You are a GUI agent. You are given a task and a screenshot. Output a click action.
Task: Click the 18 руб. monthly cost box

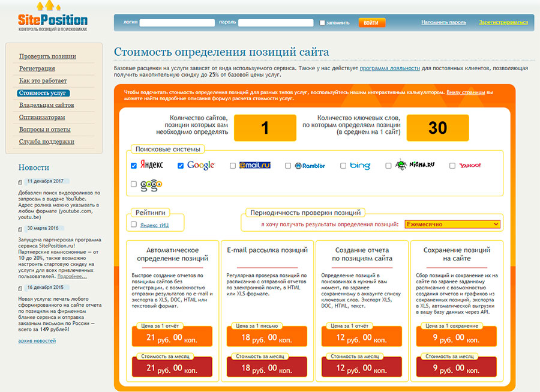click(x=266, y=367)
